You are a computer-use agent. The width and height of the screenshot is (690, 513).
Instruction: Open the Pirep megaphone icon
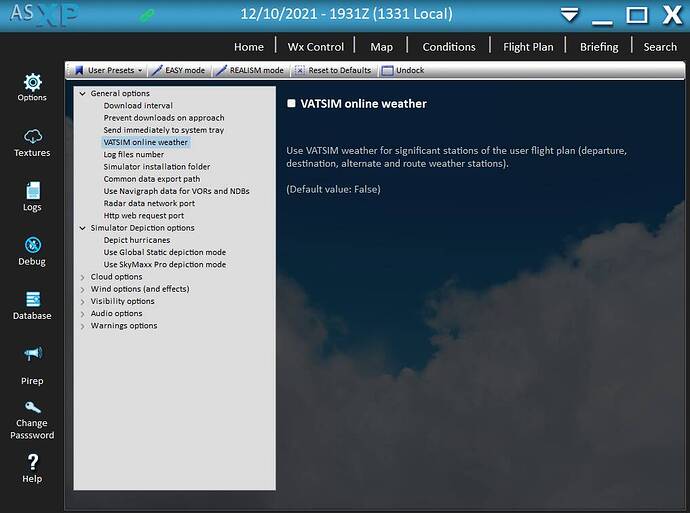pyautogui.click(x=32, y=354)
